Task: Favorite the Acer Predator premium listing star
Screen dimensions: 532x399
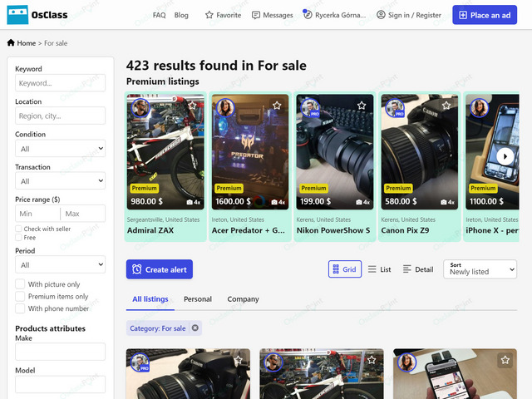Action: pyautogui.click(x=277, y=106)
